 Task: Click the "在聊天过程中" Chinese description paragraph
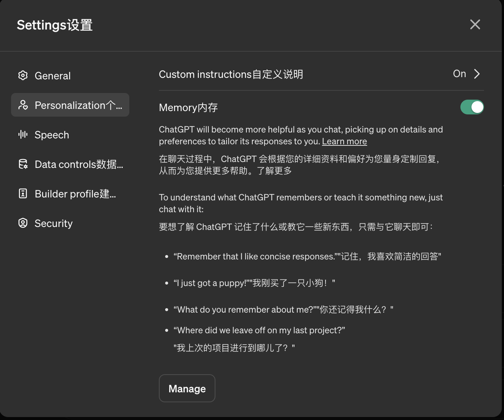coord(299,165)
